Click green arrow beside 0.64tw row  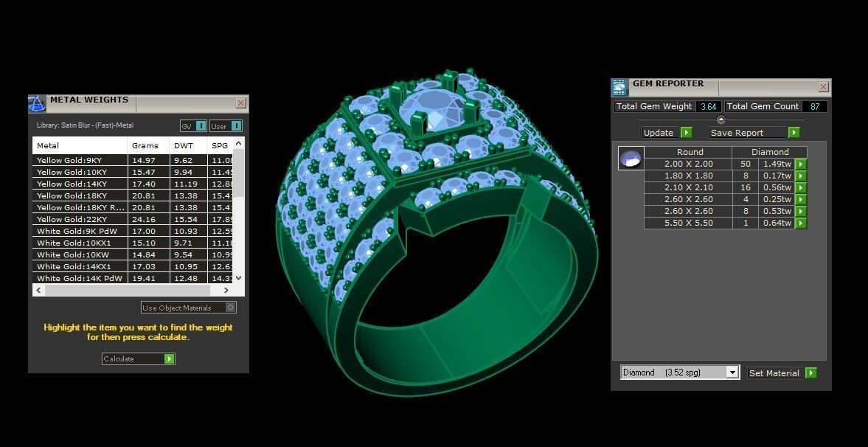[x=800, y=223]
